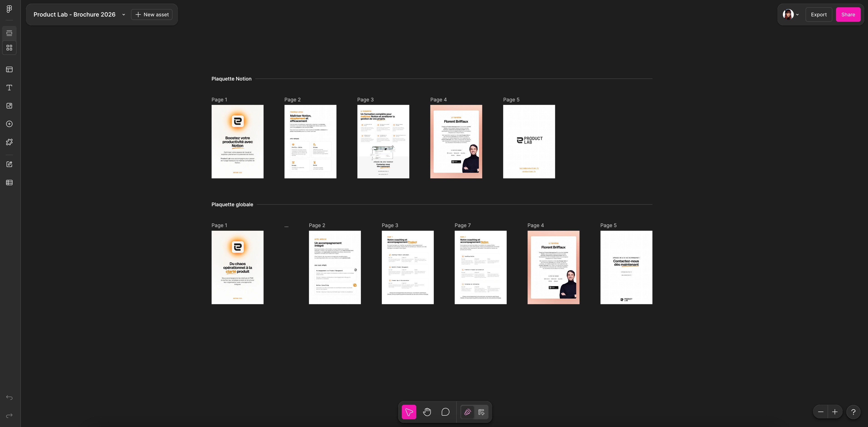Click the undo arrow icon
The image size is (868, 427).
(x=10, y=398)
